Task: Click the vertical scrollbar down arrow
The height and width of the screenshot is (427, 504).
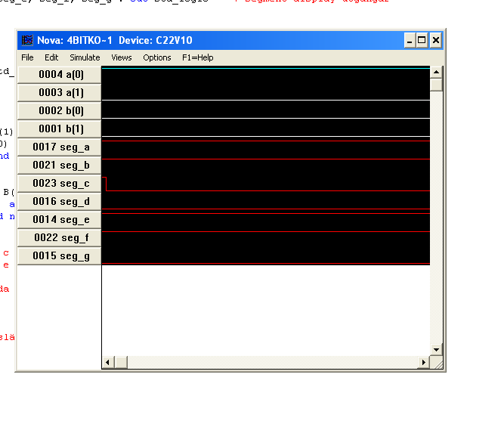Action: [x=436, y=350]
